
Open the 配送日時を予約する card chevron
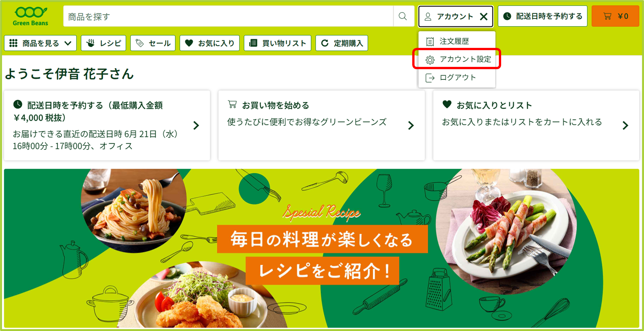[x=196, y=125]
